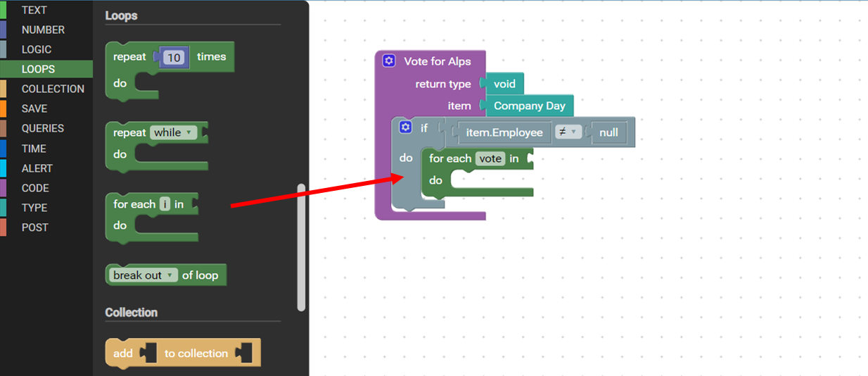Click the void return type block
This screenshot has width=868, height=376.
(504, 84)
